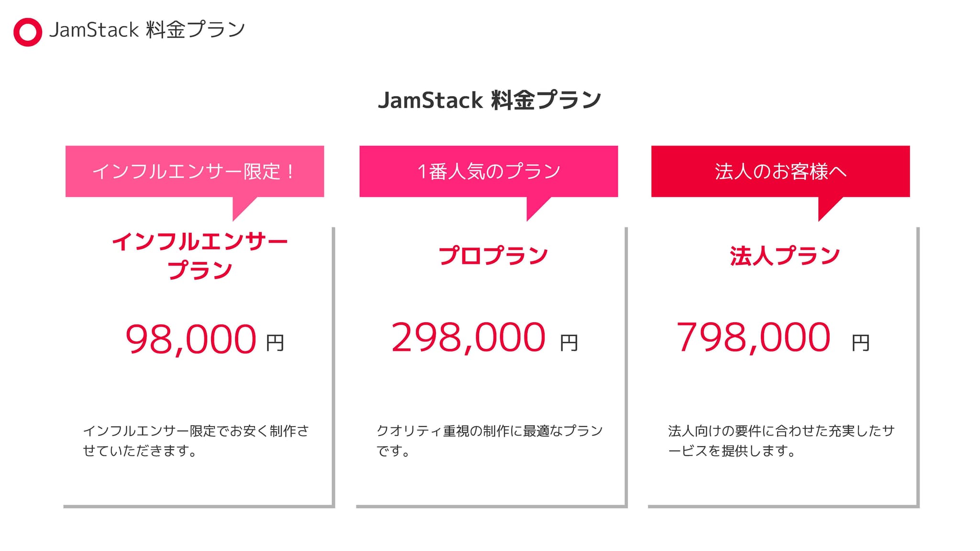Select the 法人プラン title
980x551 pixels.
pos(785,255)
